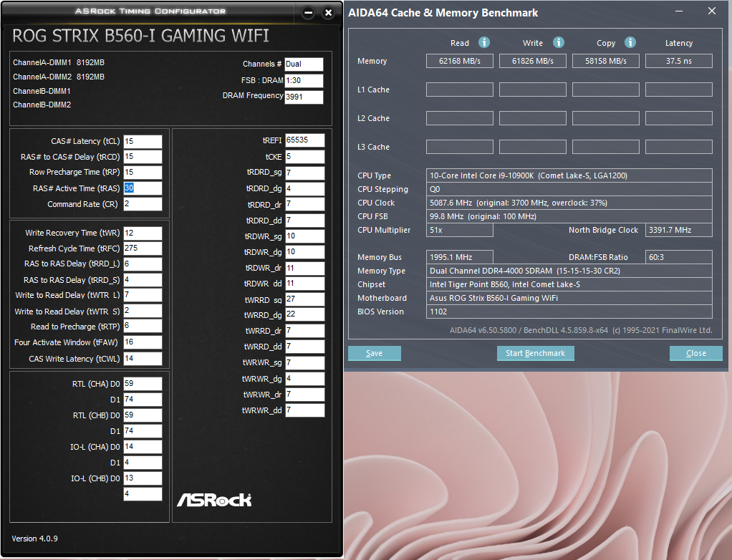Select the tWRRD_dg field
This screenshot has height=560, width=732.
point(305,314)
